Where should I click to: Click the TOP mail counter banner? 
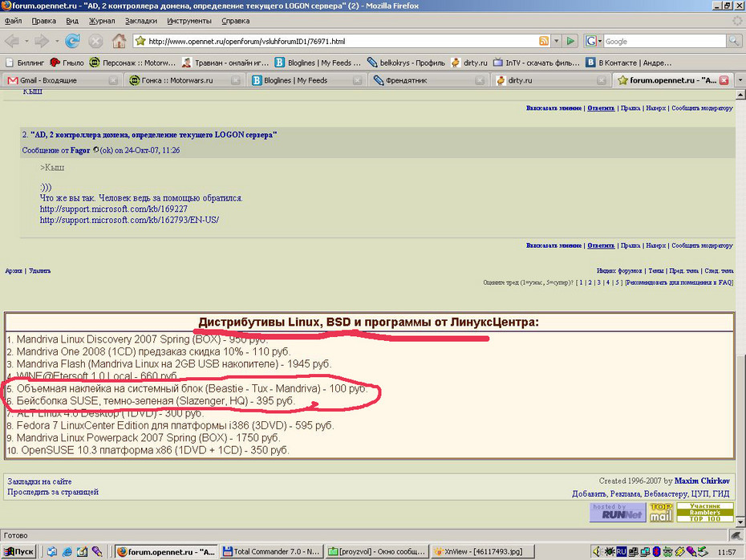(x=661, y=513)
